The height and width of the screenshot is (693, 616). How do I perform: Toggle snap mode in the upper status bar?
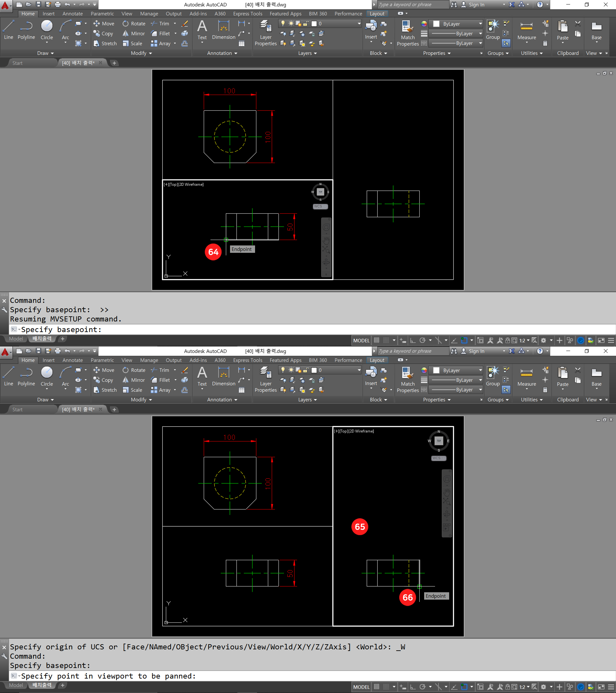click(x=386, y=340)
